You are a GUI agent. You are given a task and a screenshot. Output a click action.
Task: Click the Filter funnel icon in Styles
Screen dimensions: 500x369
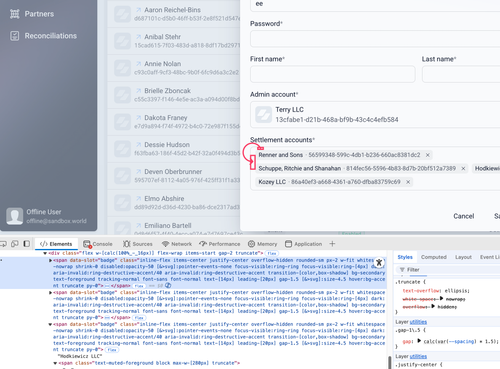(402, 270)
